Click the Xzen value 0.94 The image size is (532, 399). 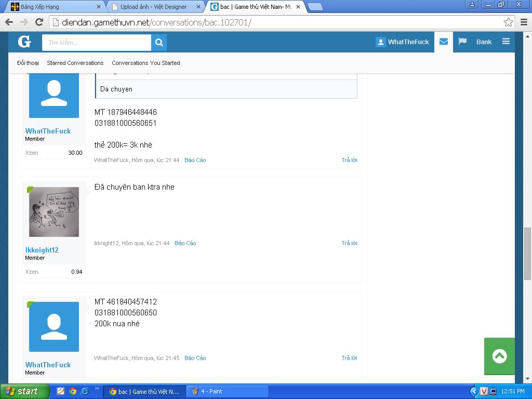[77, 272]
